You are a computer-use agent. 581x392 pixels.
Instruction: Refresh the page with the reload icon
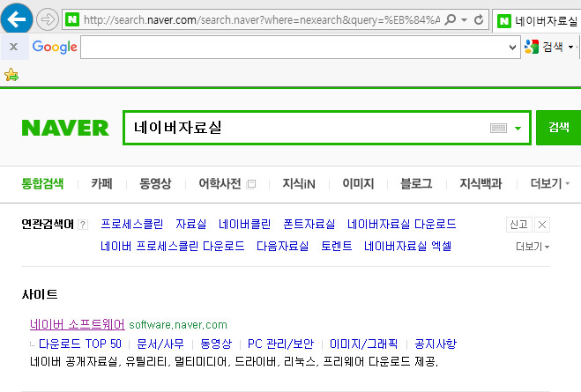point(479,19)
